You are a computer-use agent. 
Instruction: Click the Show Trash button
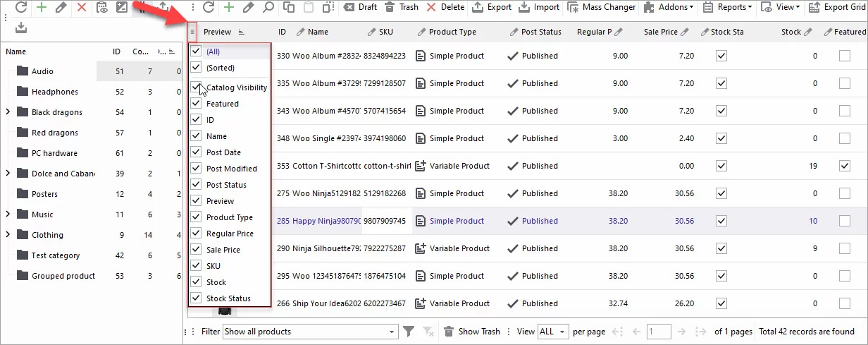click(x=471, y=332)
